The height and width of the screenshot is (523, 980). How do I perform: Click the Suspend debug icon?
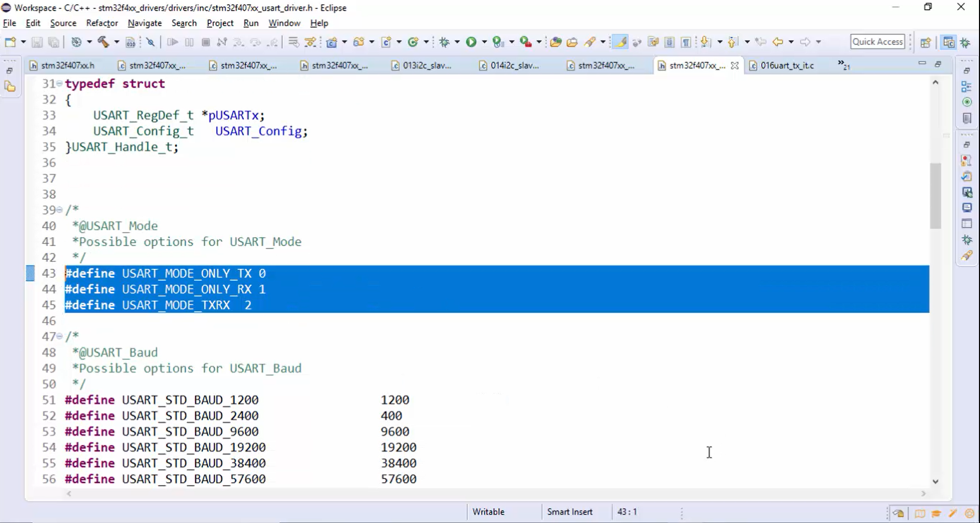point(189,42)
